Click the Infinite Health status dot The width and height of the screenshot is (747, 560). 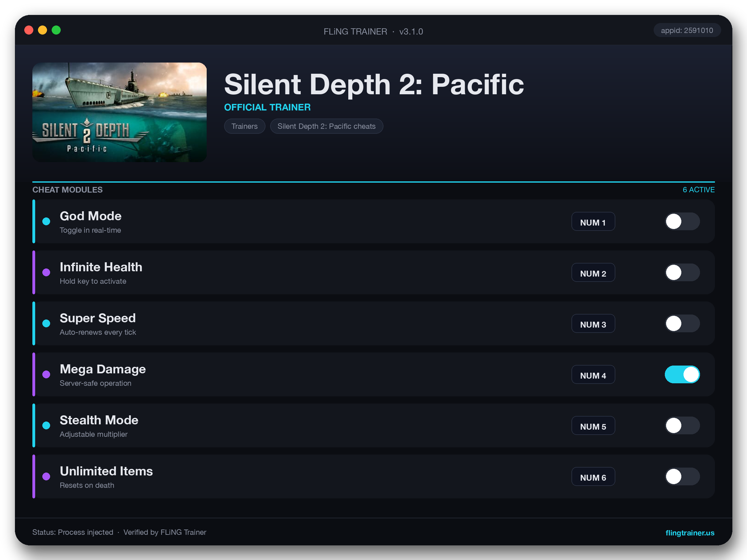tap(46, 273)
